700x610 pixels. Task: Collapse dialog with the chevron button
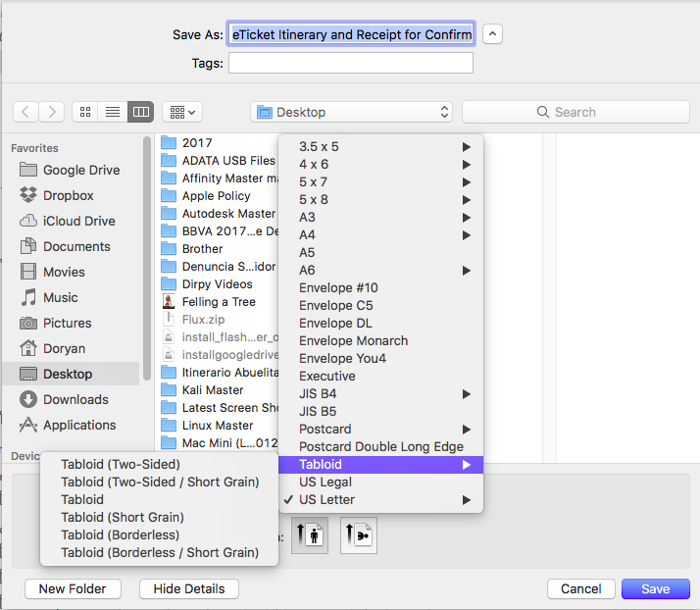(492, 34)
